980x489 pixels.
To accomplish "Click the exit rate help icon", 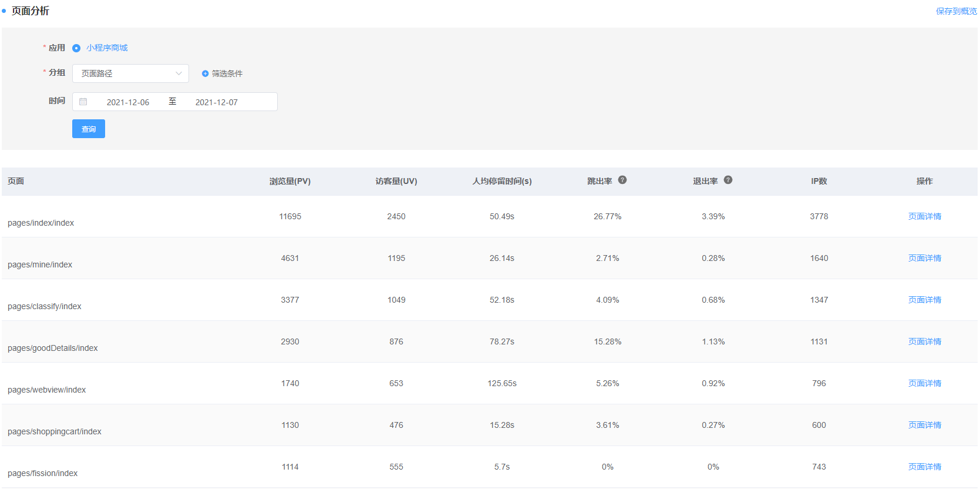I will [728, 180].
